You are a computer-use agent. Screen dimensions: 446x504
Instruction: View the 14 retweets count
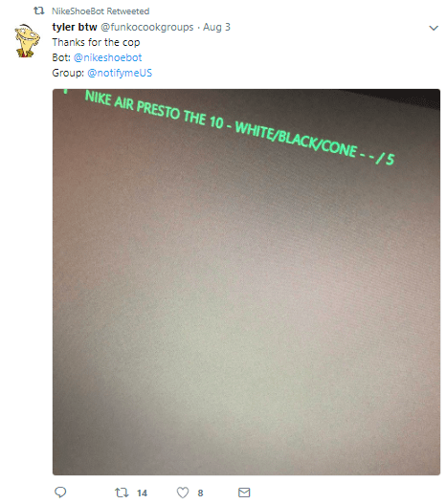point(142,493)
